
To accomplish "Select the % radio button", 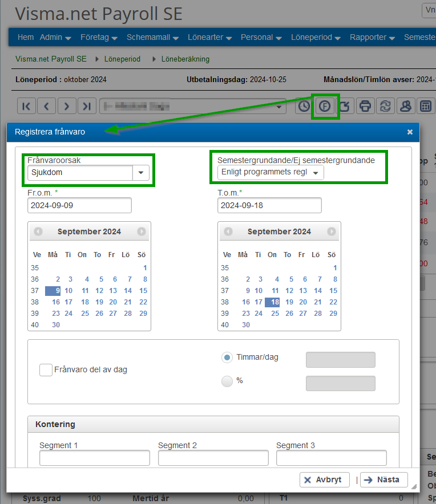I will tap(227, 381).
